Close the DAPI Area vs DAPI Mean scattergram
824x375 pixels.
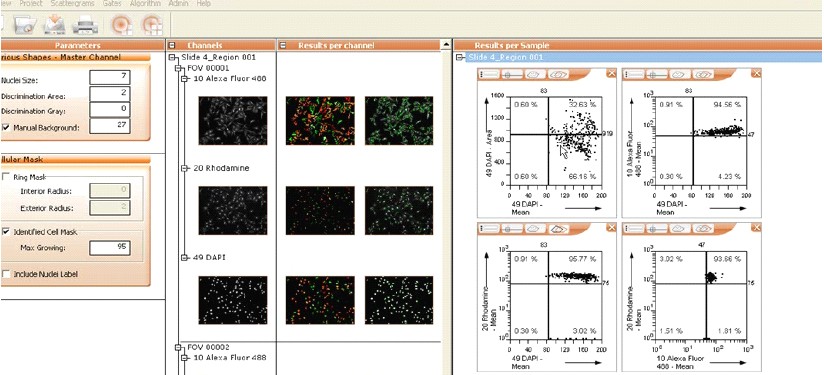point(611,74)
